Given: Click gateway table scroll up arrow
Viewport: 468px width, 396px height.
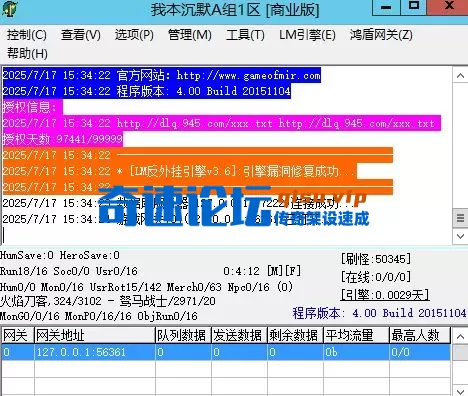Looking at the screenshot, I should [460, 337].
